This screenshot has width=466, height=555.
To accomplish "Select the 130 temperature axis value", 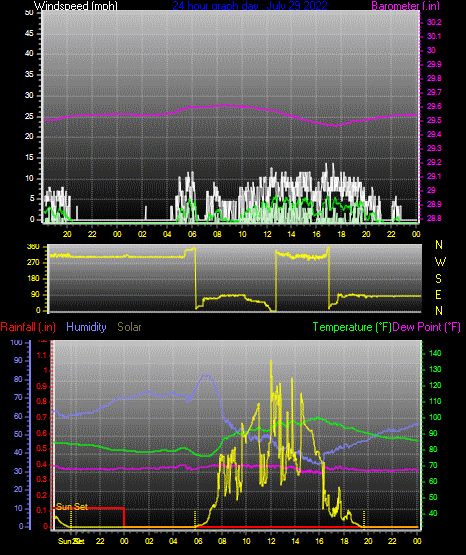I will pyautogui.click(x=435, y=370).
